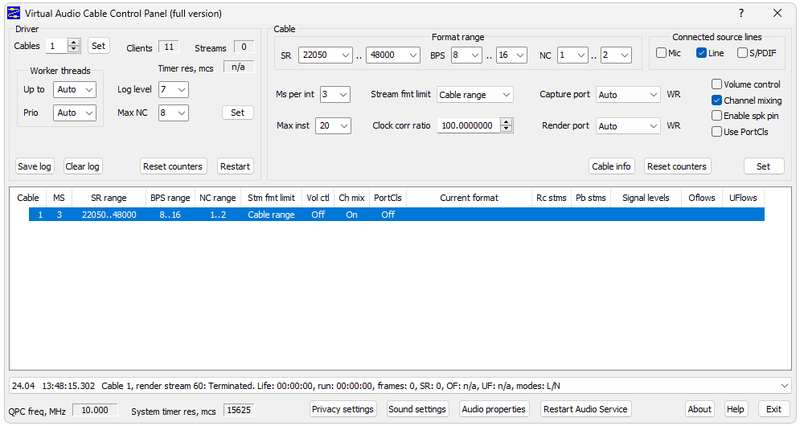Click the Exit button

coord(773,409)
